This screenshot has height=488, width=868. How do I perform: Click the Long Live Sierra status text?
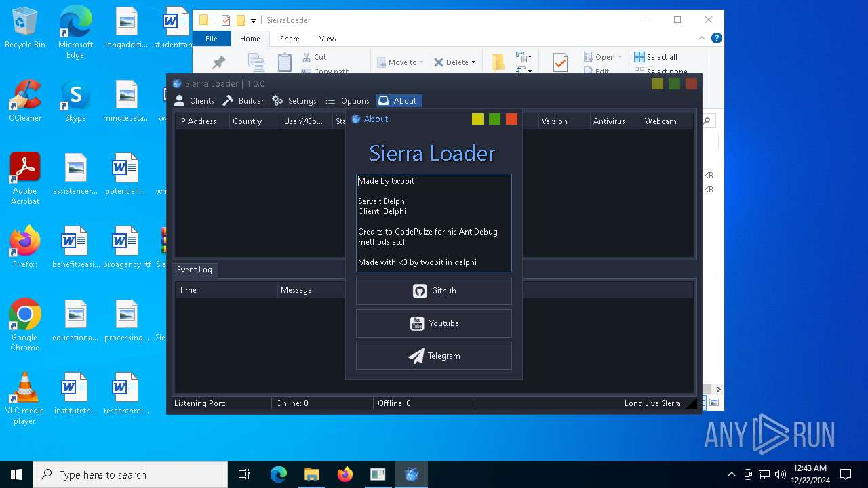point(652,403)
